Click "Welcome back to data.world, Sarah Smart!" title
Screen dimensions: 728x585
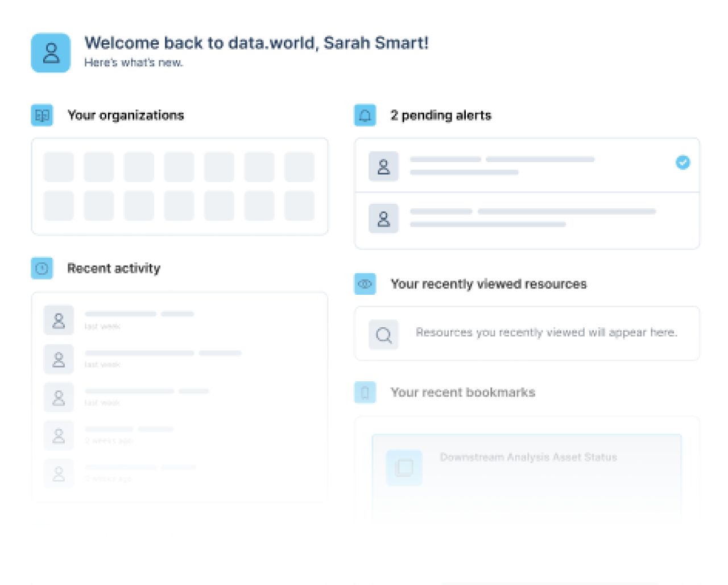[257, 43]
